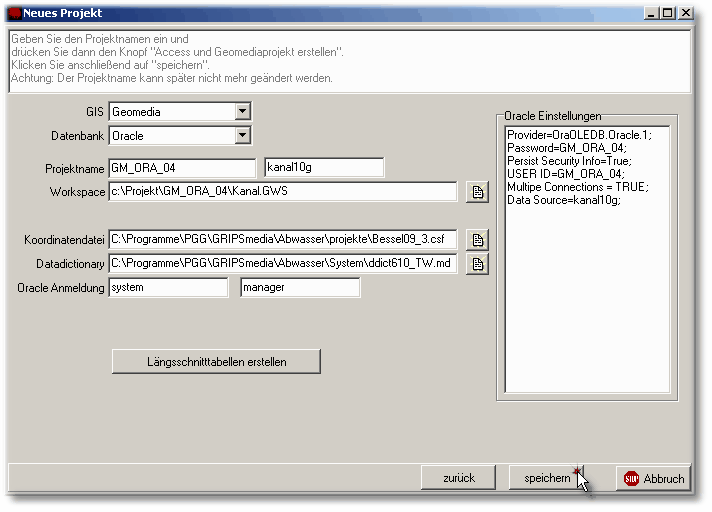Click the Neues Projekt title bar icon
Image resolution: width=712 pixels, height=512 pixels.
13,13
